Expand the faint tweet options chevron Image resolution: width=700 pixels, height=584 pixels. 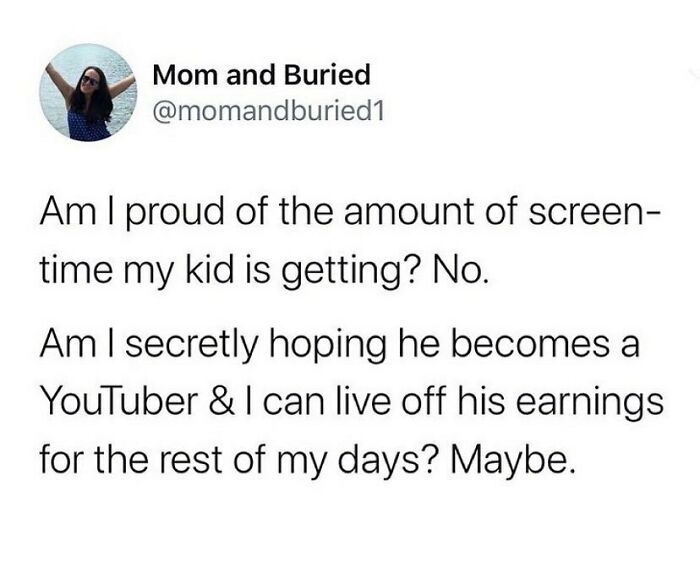coord(694,74)
